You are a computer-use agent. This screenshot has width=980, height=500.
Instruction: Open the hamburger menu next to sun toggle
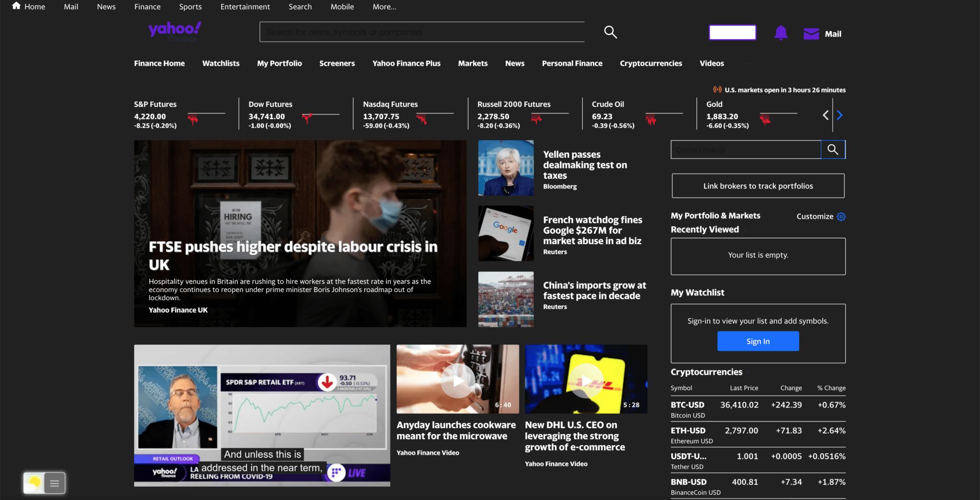[55, 483]
